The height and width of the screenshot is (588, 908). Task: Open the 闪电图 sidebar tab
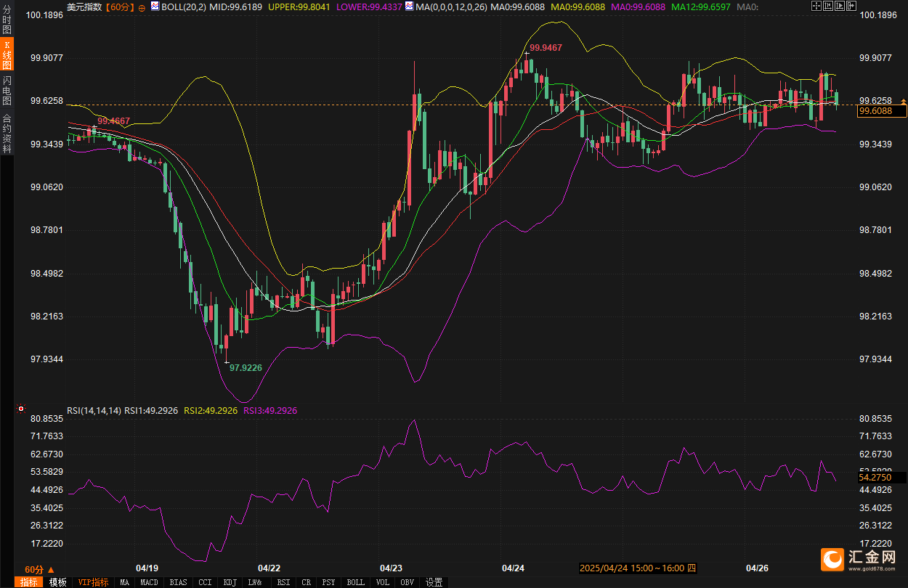click(x=7, y=90)
